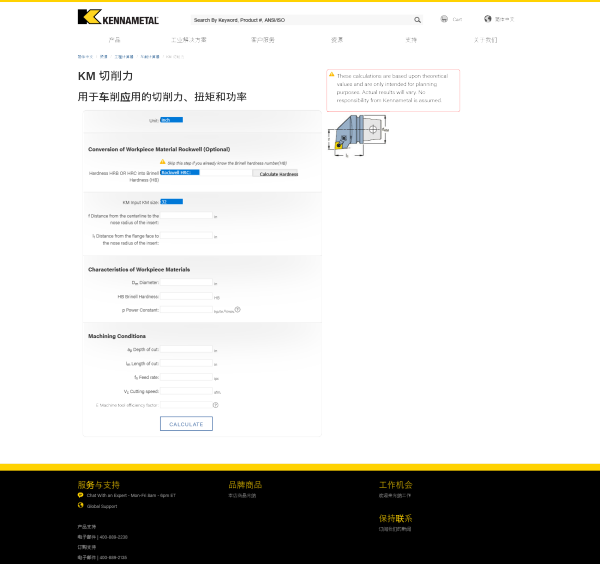Click the search keyword input field
Image resolution: width=600 pixels, height=564 pixels.
pos(302,20)
